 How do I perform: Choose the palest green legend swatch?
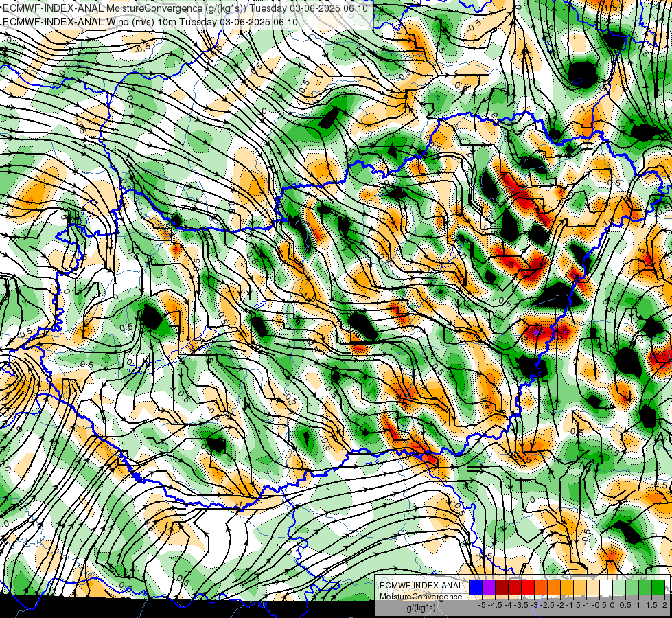click(x=619, y=587)
